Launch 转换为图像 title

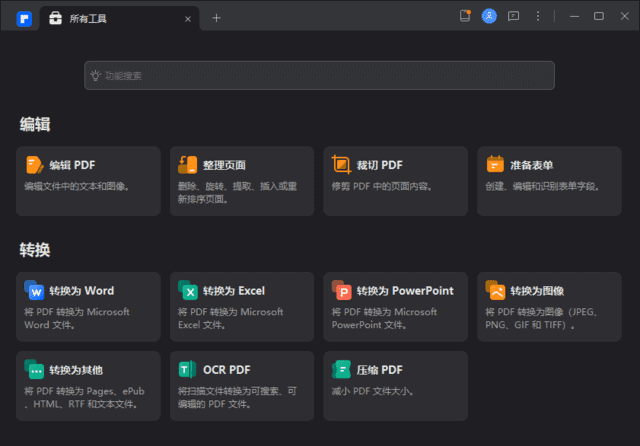[537, 291]
